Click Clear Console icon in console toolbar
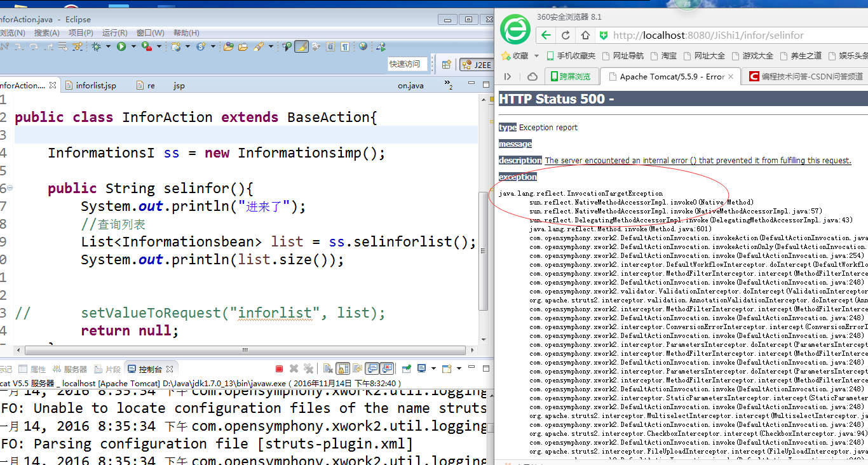 328,368
